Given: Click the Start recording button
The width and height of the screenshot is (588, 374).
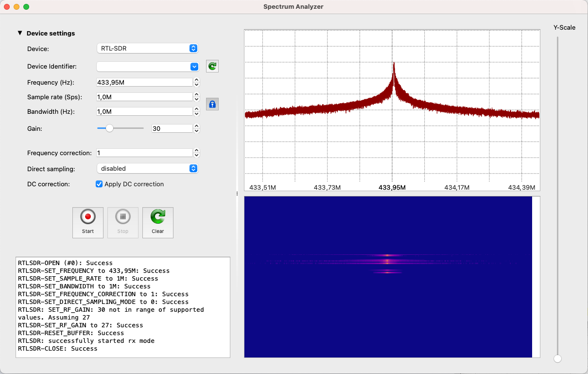Looking at the screenshot, I should pyautogui.click(x=88, y=222).
